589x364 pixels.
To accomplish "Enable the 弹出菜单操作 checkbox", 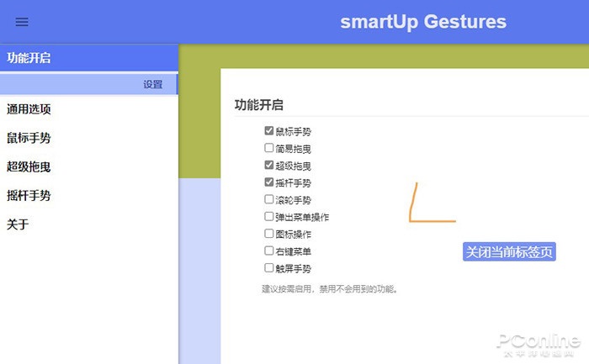I will 269,216.
